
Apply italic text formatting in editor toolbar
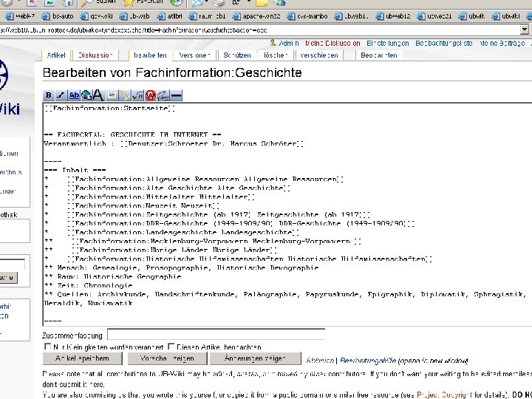click(61, 95)
